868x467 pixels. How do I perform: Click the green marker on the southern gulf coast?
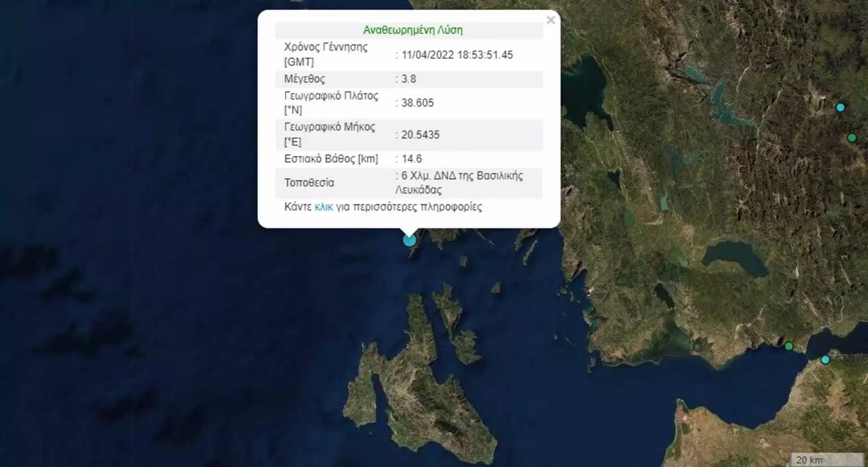point(789,346)
